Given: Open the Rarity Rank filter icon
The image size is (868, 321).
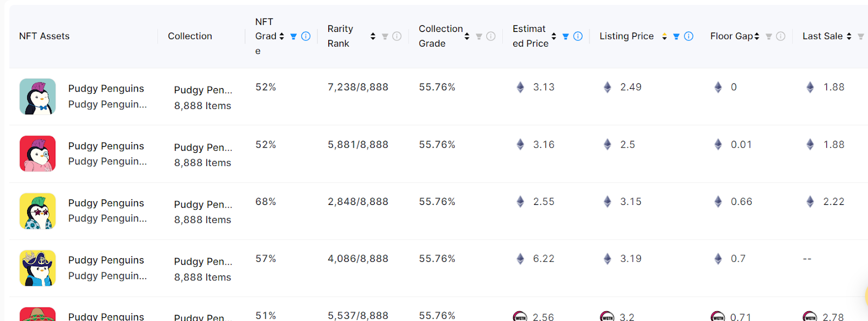Looking at the screenshot, I should click(385, 36).
